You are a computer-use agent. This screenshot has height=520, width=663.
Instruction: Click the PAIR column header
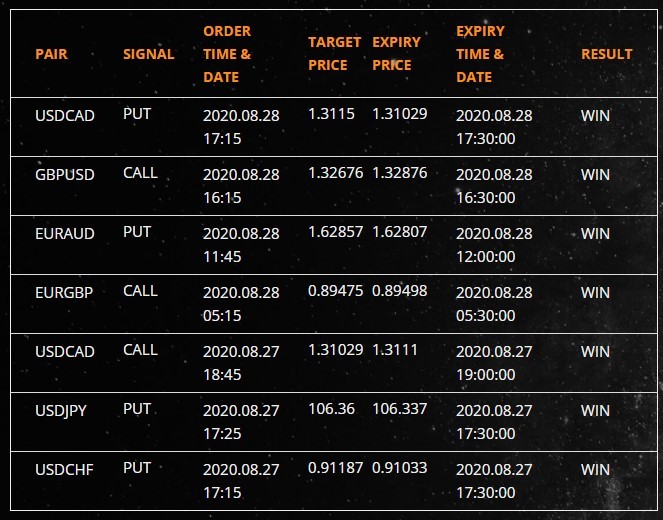click(x=51, y=54)
